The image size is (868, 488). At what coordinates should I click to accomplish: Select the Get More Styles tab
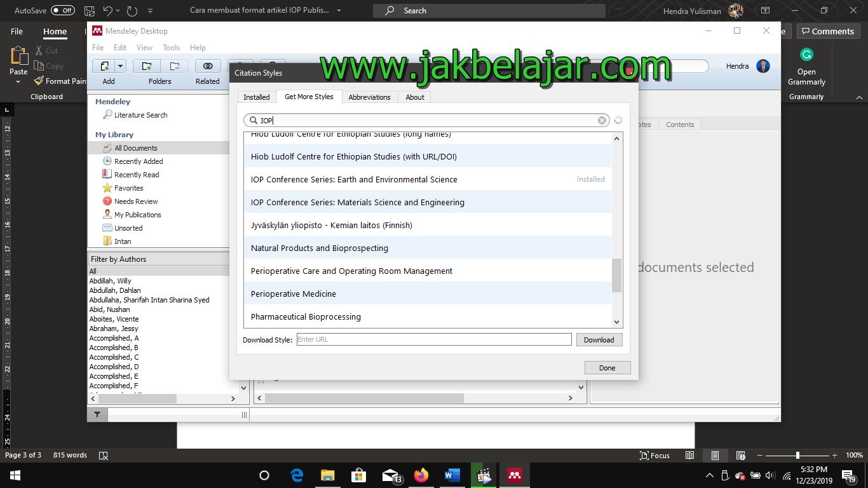tap(309, 97)
